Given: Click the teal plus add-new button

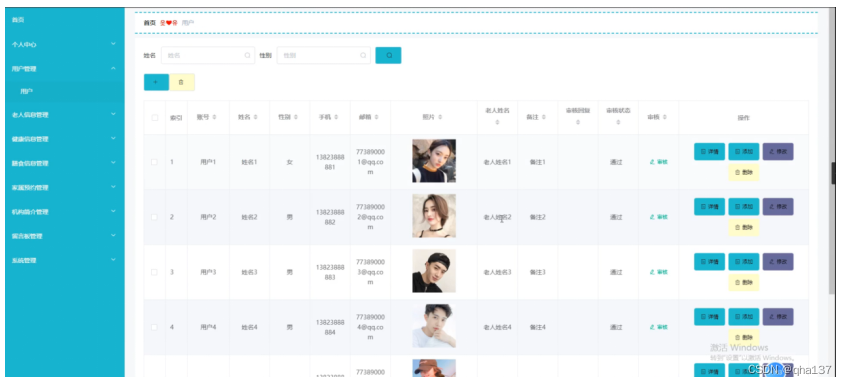Looking at the screenshot, I should 156,82.
